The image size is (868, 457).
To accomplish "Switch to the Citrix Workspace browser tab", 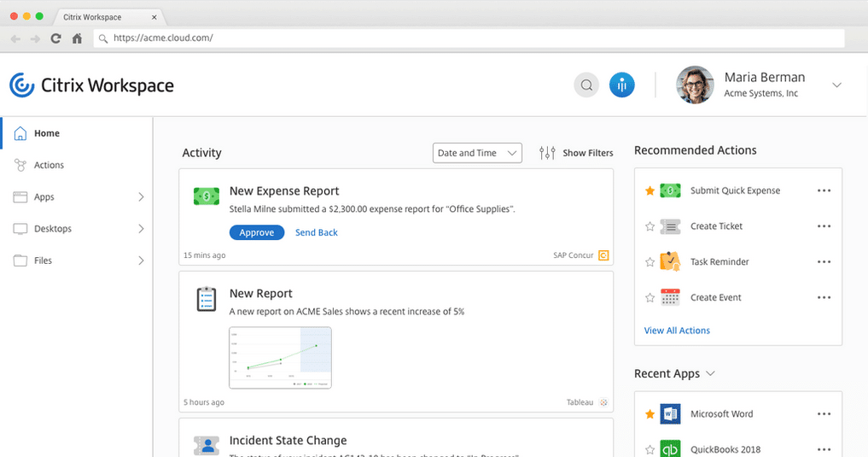I will [108, 17].
